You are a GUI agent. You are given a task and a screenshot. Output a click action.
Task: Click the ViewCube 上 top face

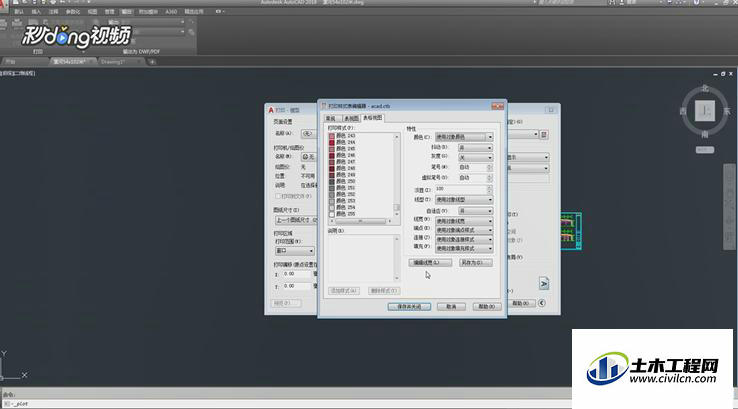pyautogui.click(x=705, y=111)
